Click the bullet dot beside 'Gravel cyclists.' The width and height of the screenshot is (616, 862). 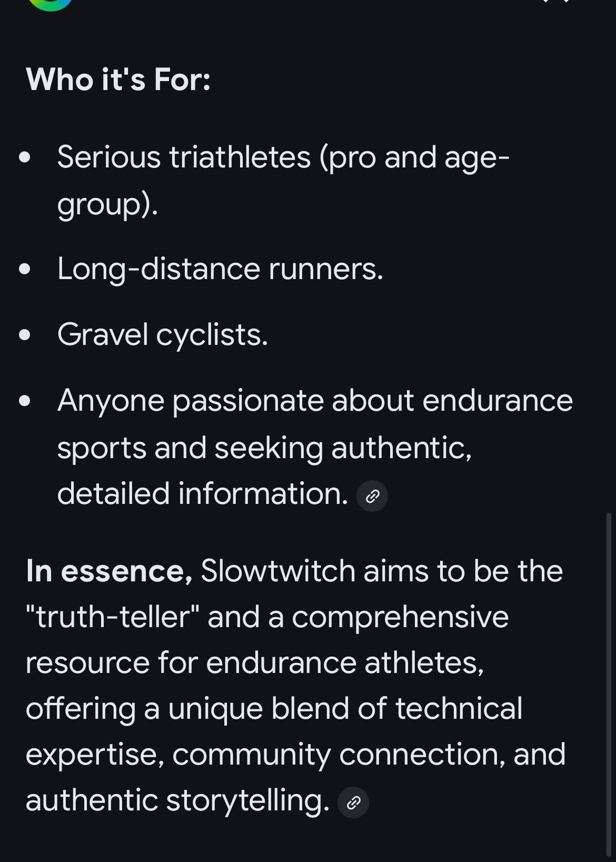pyautogui.click(x=24, y=335)
